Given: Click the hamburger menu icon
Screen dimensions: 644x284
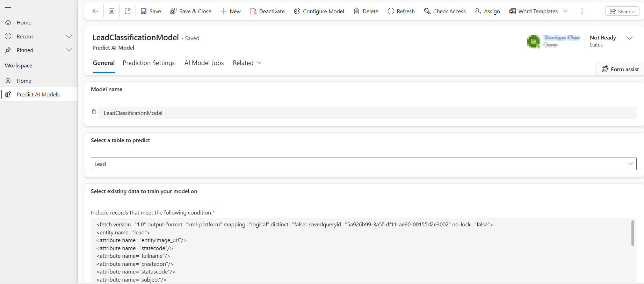Looking at the screenshot, I should 8,7.
